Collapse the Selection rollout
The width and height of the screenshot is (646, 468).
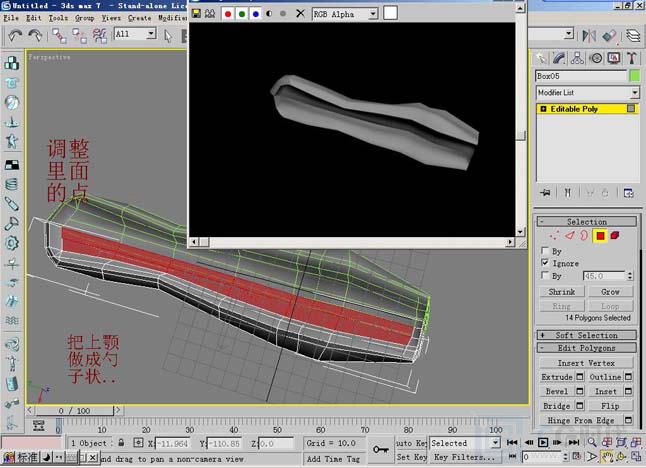tap(586, 222)
